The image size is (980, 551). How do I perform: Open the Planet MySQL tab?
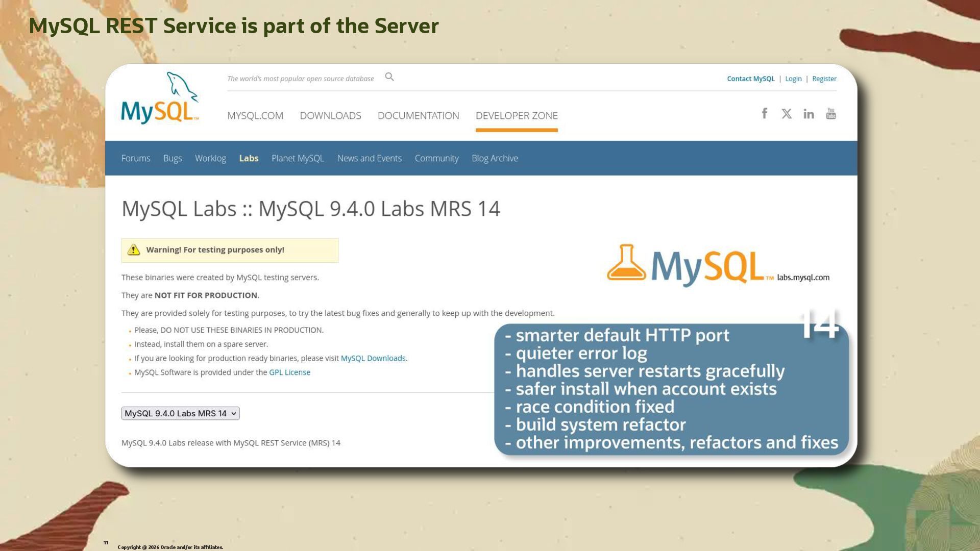coord(298,158)
